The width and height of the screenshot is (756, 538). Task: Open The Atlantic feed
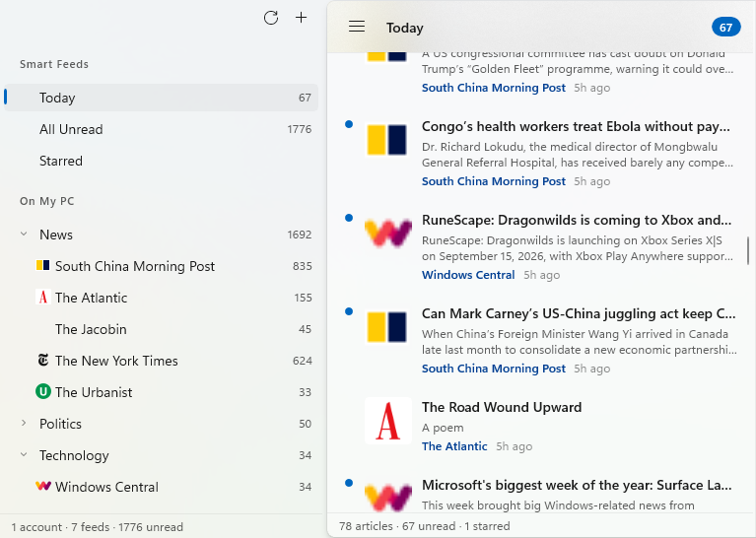pyautogui.click(x=161, y=298)
